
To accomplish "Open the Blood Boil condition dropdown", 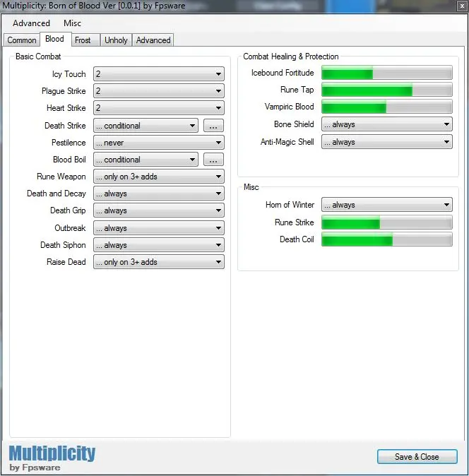I will point(146,160).
